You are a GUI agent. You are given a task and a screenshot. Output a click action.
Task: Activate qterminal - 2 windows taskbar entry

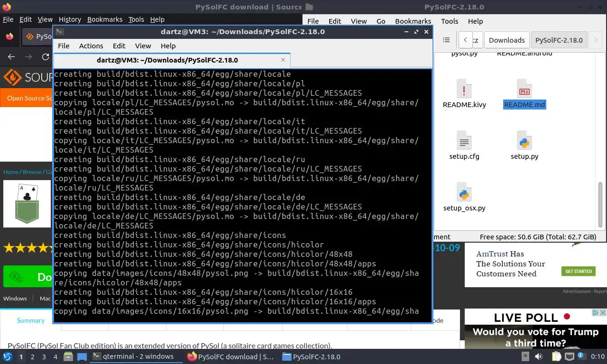[137, 356]
